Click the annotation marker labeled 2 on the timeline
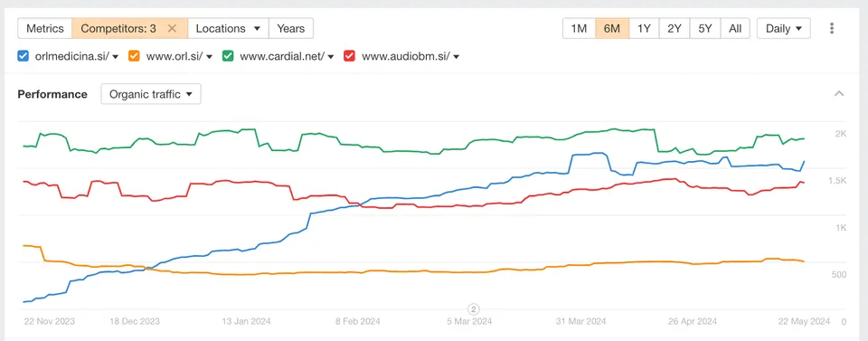The width and height of the screenshot is (868, 341). point(473,309)
